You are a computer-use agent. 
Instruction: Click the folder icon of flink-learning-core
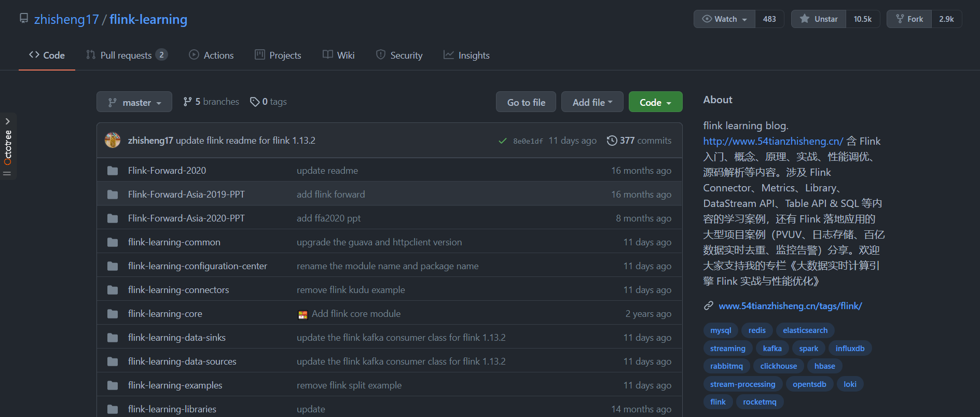(113, 314)
